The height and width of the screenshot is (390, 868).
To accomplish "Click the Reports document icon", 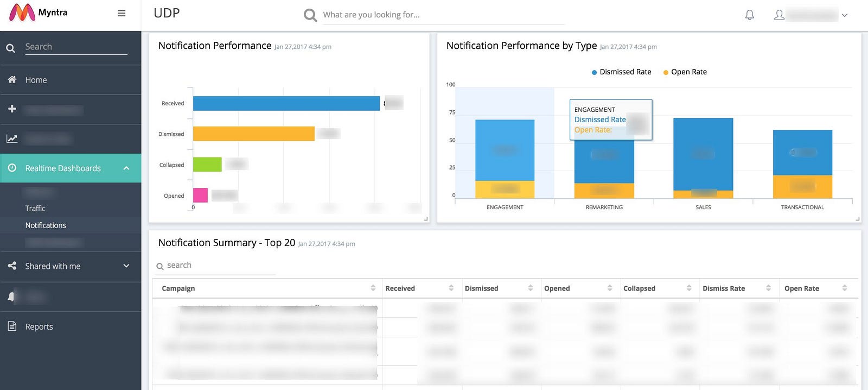I will click(x=12, y=326).
